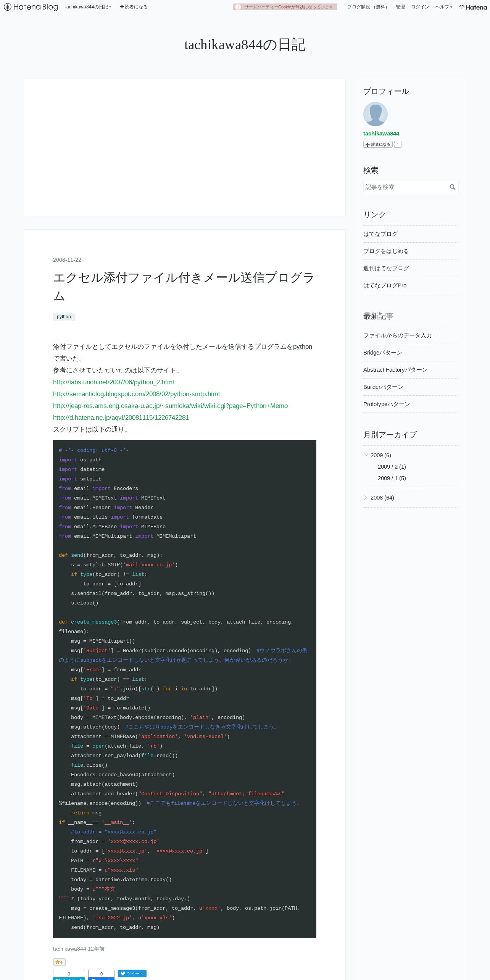Click the third-party cookie warning banner

[285, 7]
